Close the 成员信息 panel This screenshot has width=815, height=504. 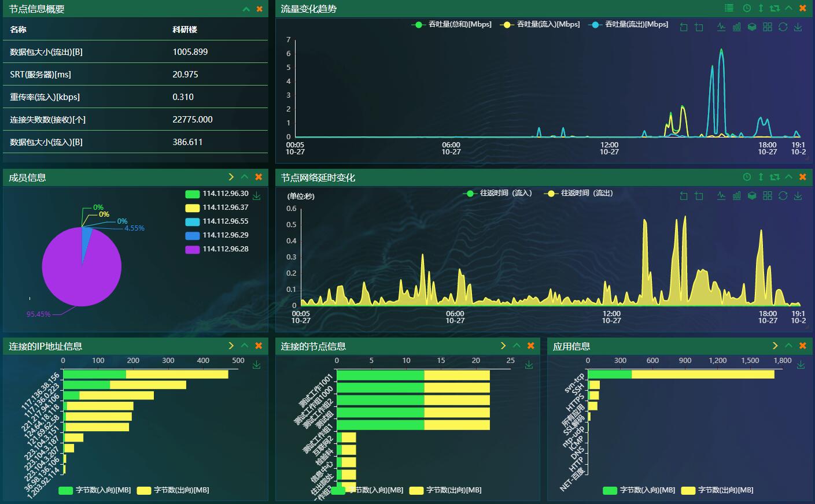[x=259, y=177]
